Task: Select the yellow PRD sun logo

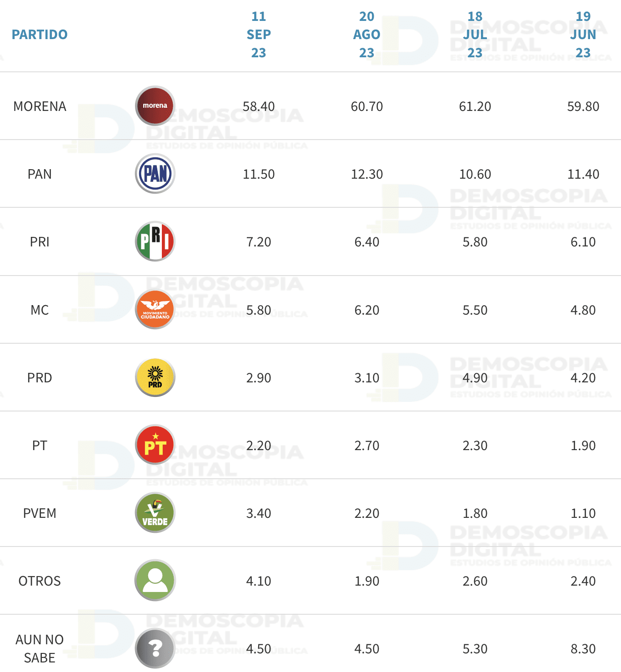Action: pos(155,377)
